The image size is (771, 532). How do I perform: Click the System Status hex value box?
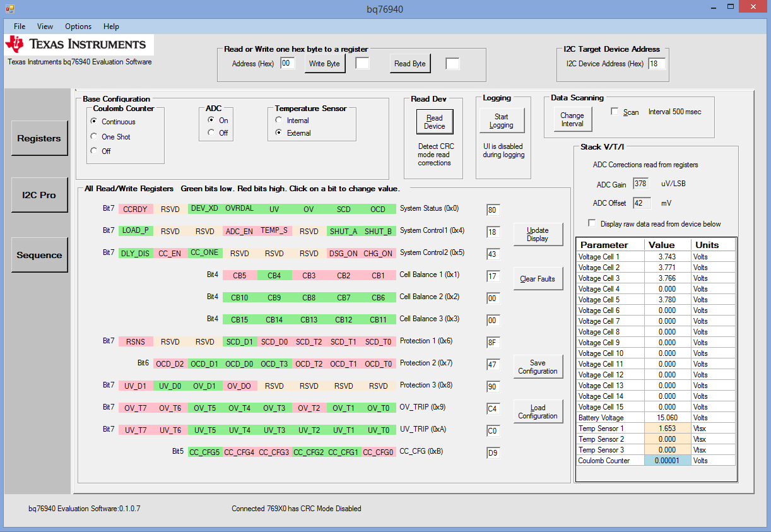493,210
